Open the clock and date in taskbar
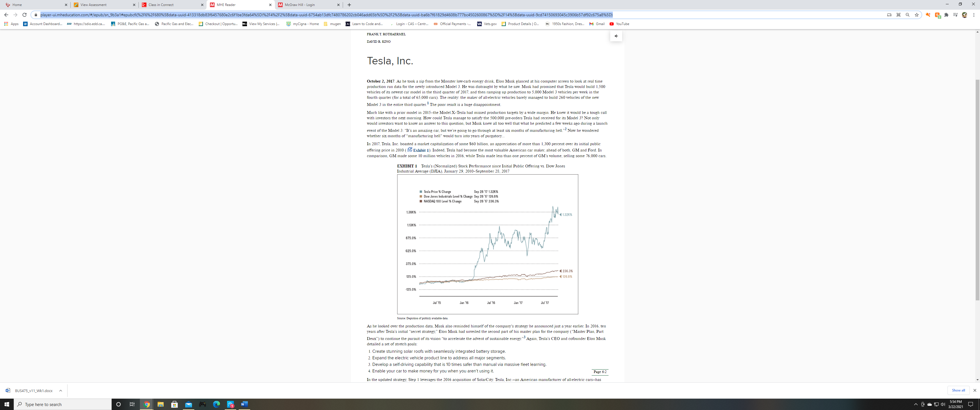This screenshot has width=980, height=410. 955,404
